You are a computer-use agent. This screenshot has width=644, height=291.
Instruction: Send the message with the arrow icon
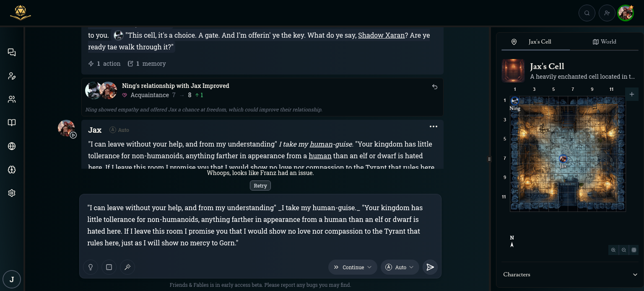click(430, 267)
